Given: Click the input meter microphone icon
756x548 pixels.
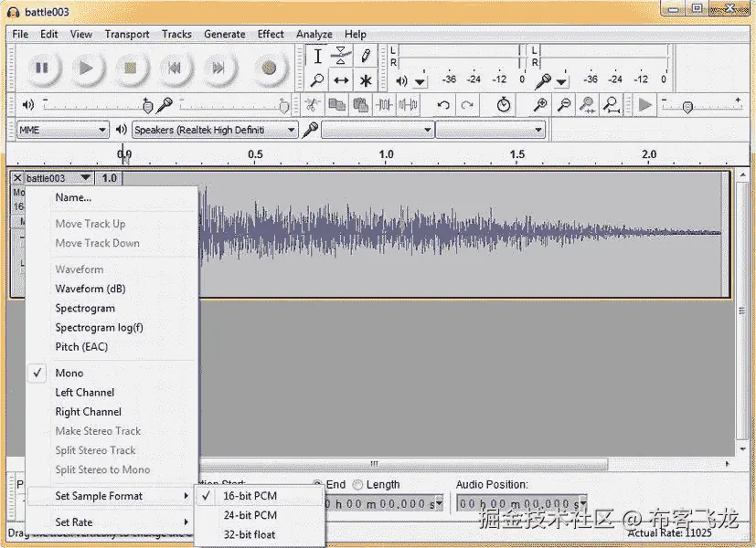Looking at the screenshot, I should pos(542,81).
